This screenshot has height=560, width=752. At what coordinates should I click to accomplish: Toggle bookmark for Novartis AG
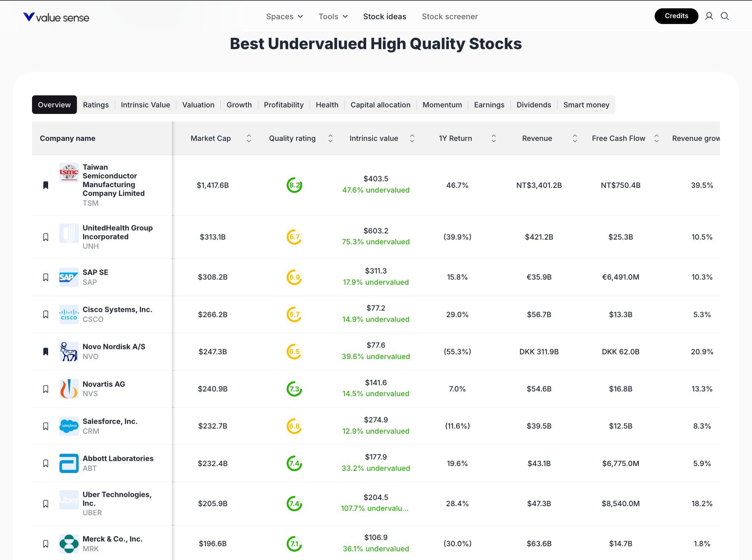[46, 389]
